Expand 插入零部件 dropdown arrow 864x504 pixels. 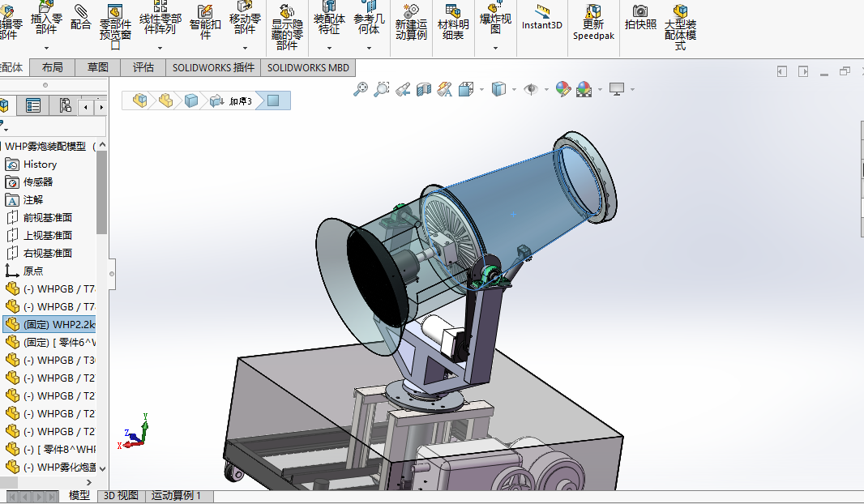click(x=46, y=48)
